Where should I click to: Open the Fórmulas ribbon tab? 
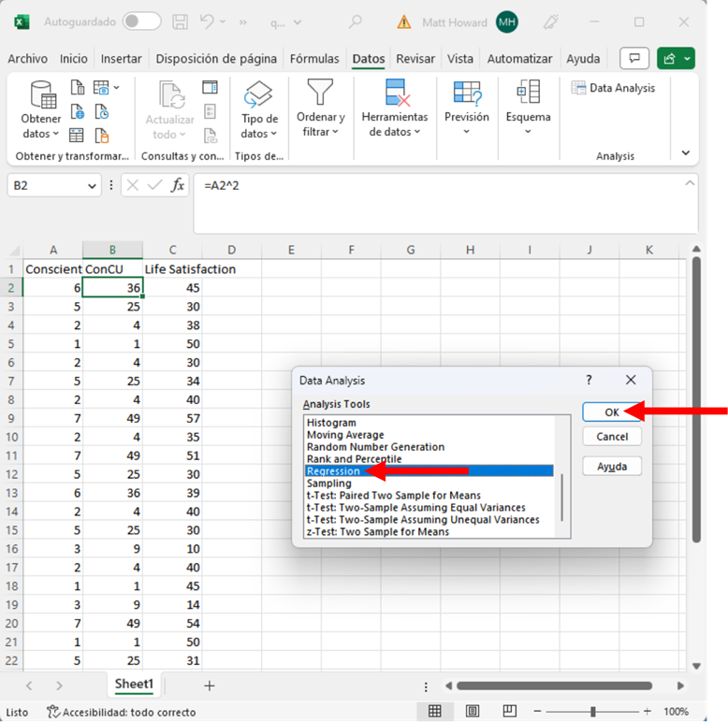pyautogui.click(x=314, y=58)
